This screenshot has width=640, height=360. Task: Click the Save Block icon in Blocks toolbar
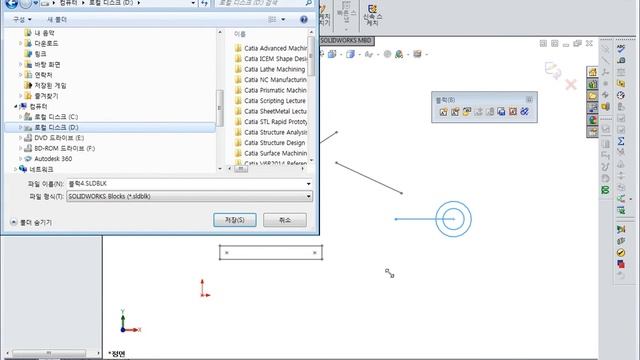[501, 111]
